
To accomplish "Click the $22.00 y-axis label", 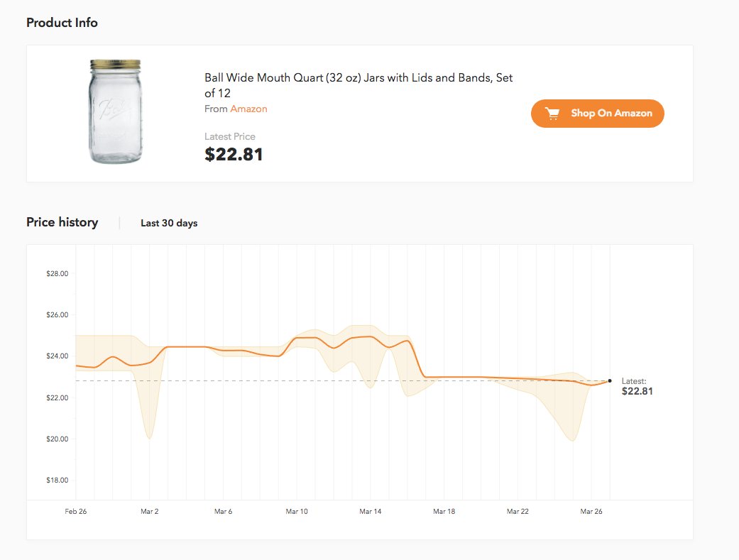I will tap(57, 397).
